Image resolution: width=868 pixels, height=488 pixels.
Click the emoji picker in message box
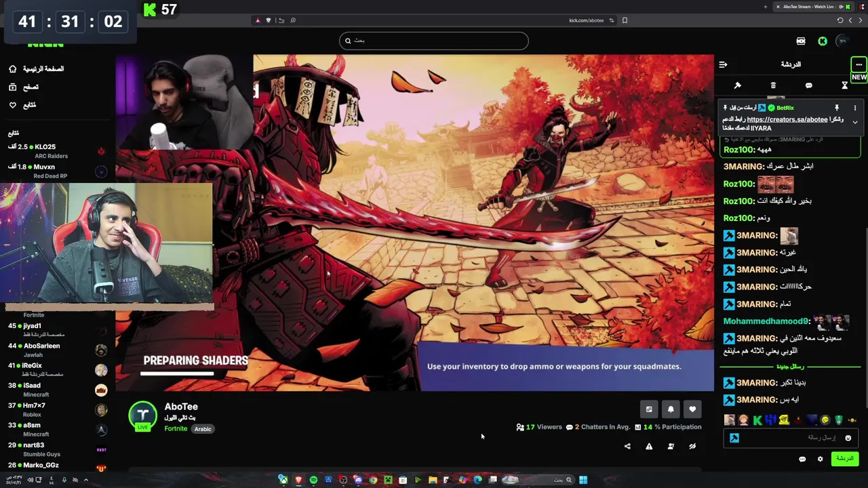(848, 438)
